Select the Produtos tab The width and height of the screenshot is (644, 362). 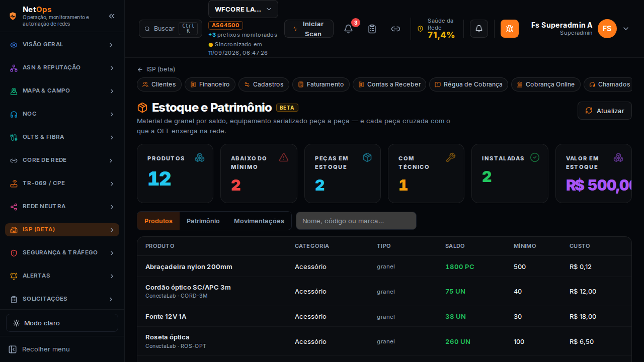(x=158, y=221)
